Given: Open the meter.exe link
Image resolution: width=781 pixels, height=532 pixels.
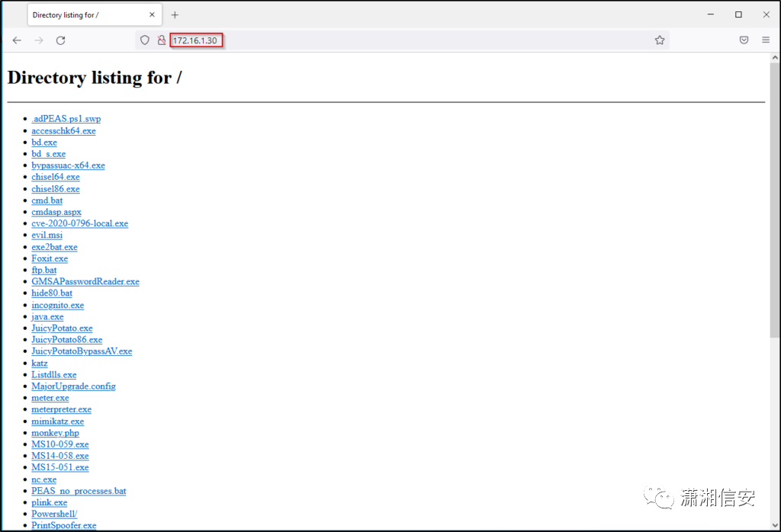Looking at the screenshot, I should point(50,398).
